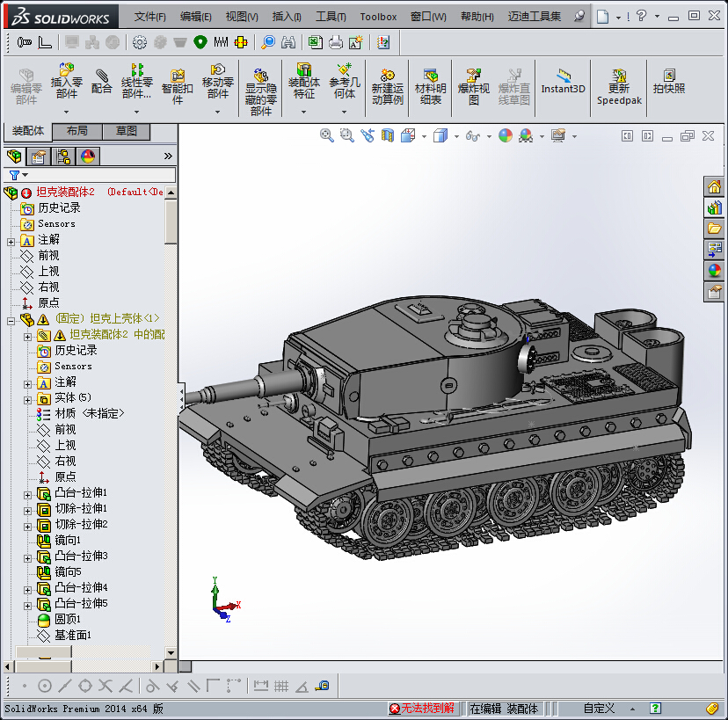This screenshot has width=728, height=720.
Task: Open the 插入零部件 dropdown arrow
Action: pyautogui.click(x=67, y=110)
